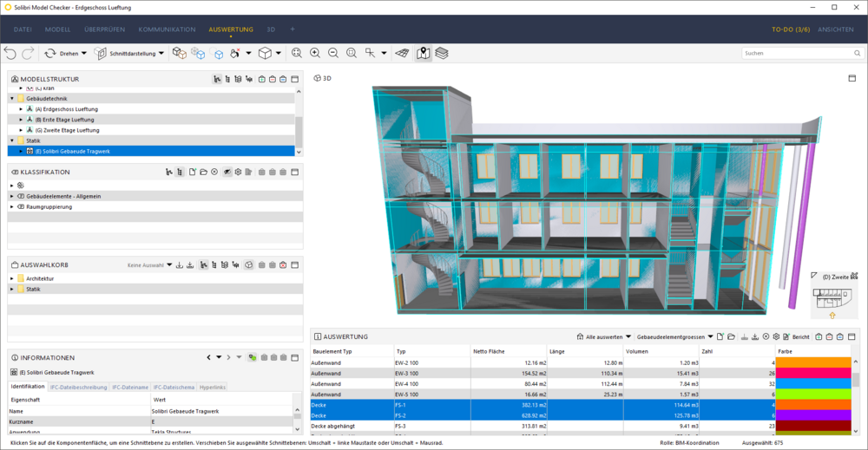The height and width of the screenshot is (450, 868).
Task: Collapse the Gebäudetechnik tree node
Action: pos(12,98)
